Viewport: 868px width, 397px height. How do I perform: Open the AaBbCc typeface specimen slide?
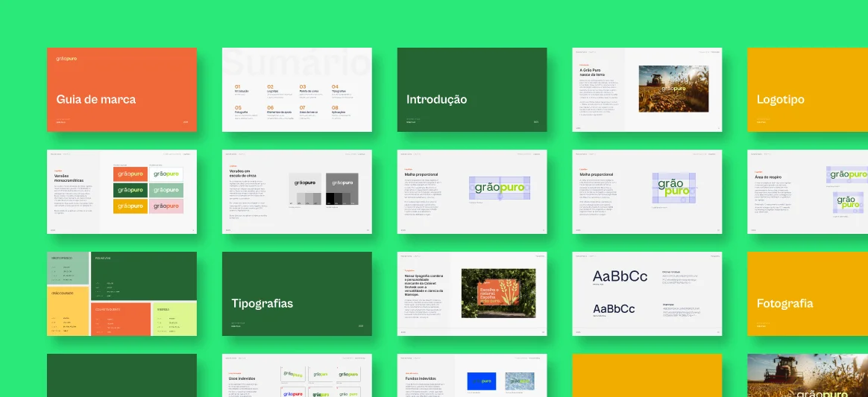point(647,293)
